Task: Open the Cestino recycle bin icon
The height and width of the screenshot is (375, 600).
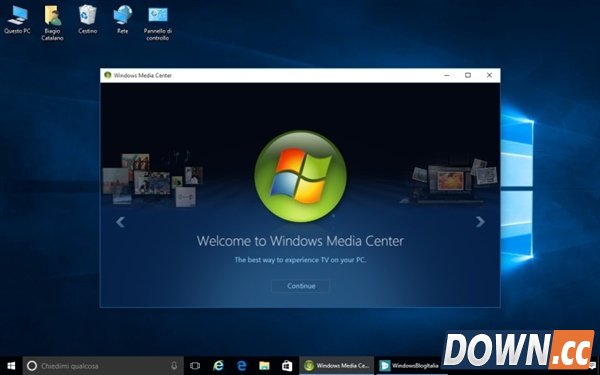Action: 88,19
